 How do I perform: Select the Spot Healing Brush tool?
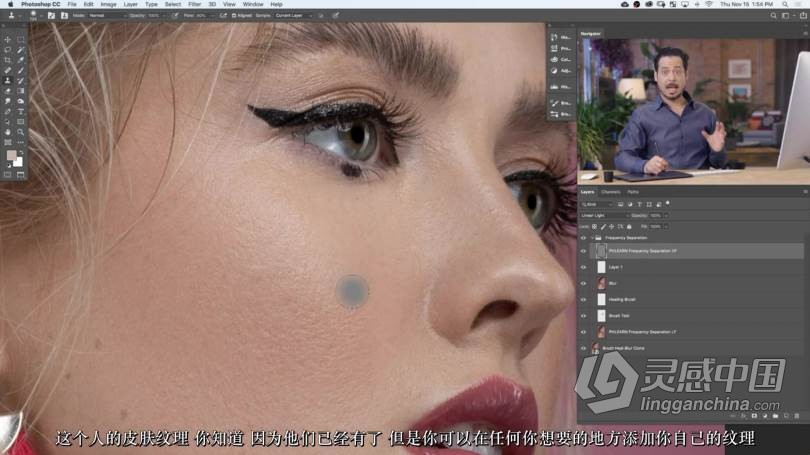coord(8,71)
